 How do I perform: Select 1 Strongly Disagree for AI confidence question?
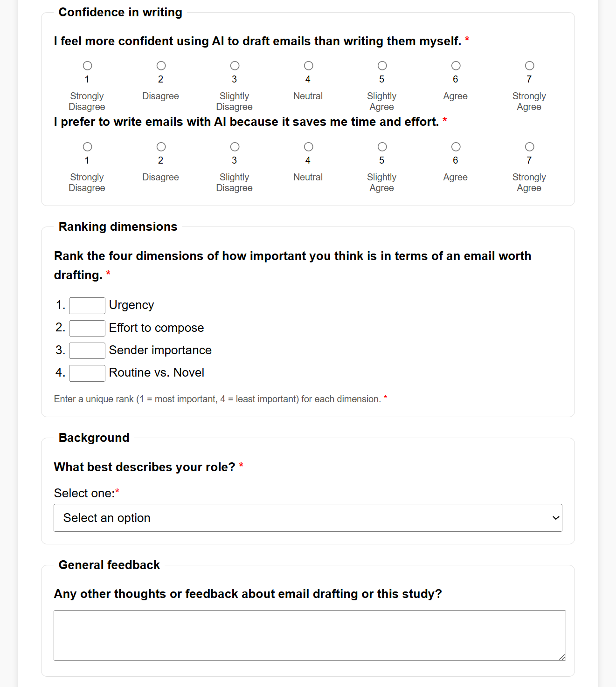tap(87, 66)
